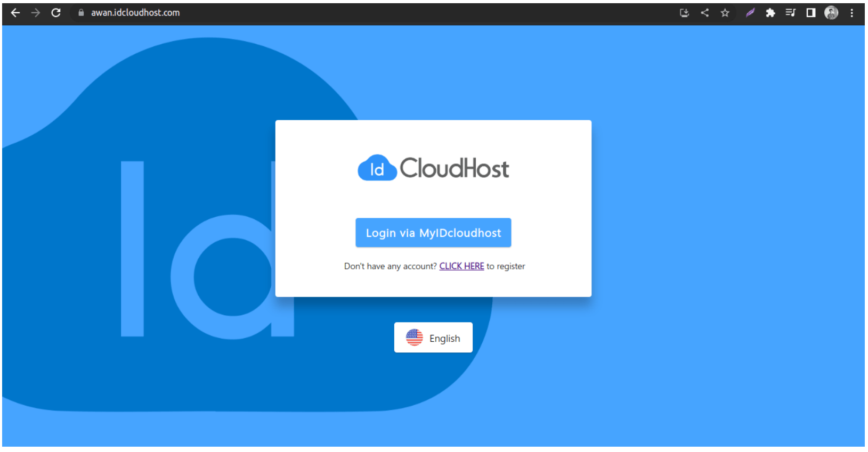Open the user profile avatar
868x452 pixels.
831,13
